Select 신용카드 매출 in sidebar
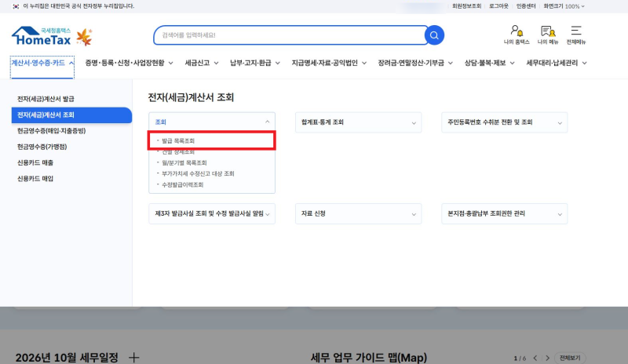This screenshot has height=364, width=628. 35,162
